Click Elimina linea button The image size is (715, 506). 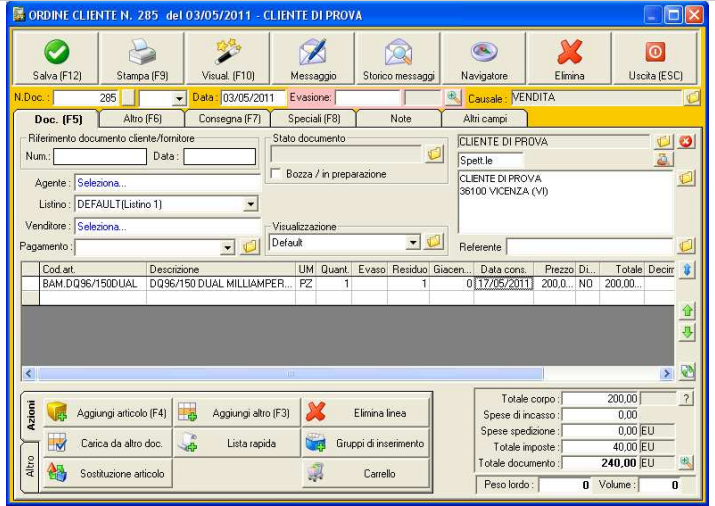366,413
